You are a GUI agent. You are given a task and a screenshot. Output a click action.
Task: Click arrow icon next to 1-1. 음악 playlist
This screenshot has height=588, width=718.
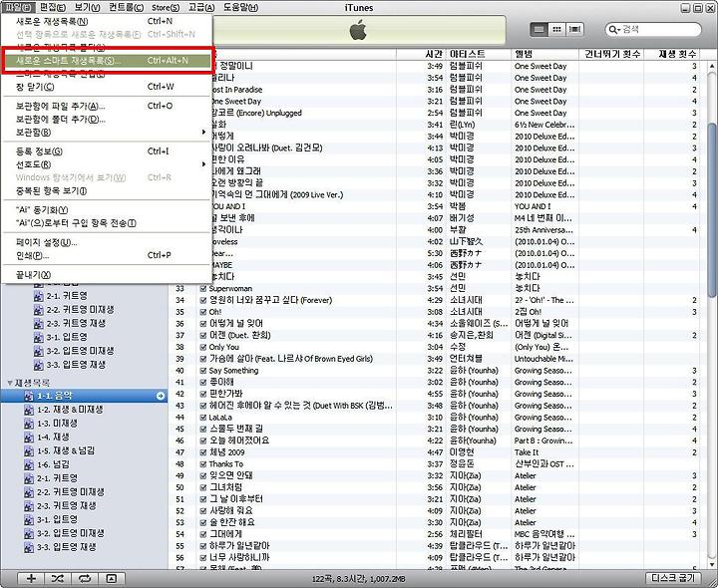click(161, 396)
